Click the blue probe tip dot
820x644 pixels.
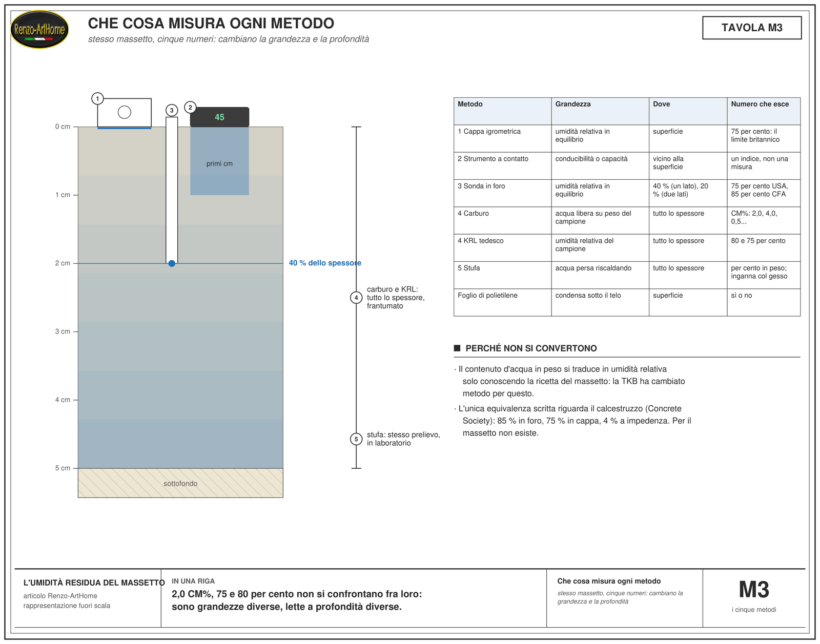pos(172,263)
